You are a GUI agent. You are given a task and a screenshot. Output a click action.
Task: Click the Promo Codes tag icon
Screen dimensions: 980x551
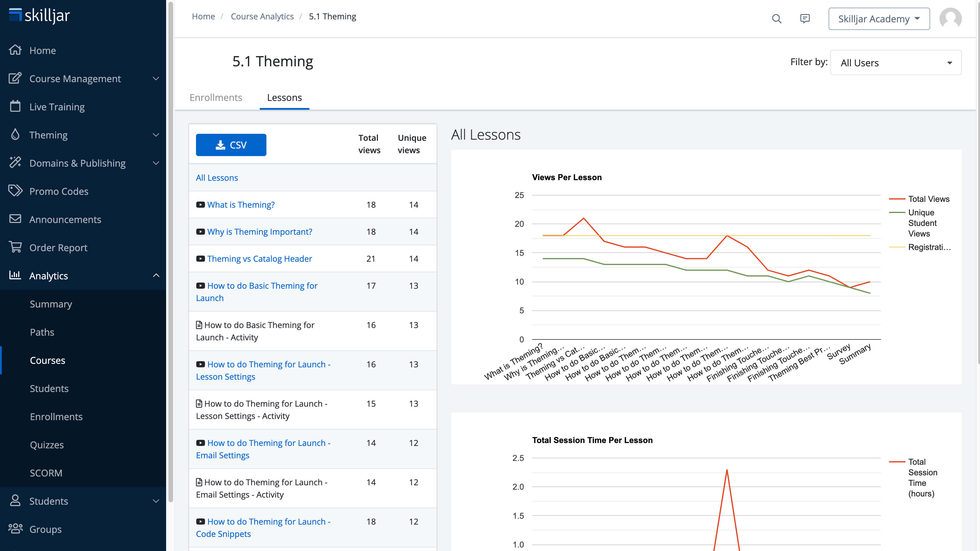[x=15, y=191]
